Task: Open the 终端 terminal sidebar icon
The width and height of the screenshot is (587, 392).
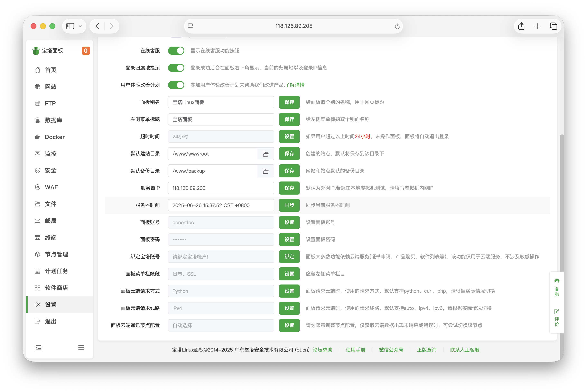Action: 37,237
